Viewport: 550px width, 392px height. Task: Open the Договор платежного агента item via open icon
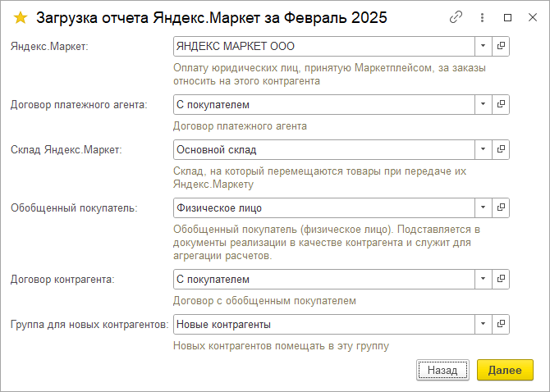coord(502,105)
